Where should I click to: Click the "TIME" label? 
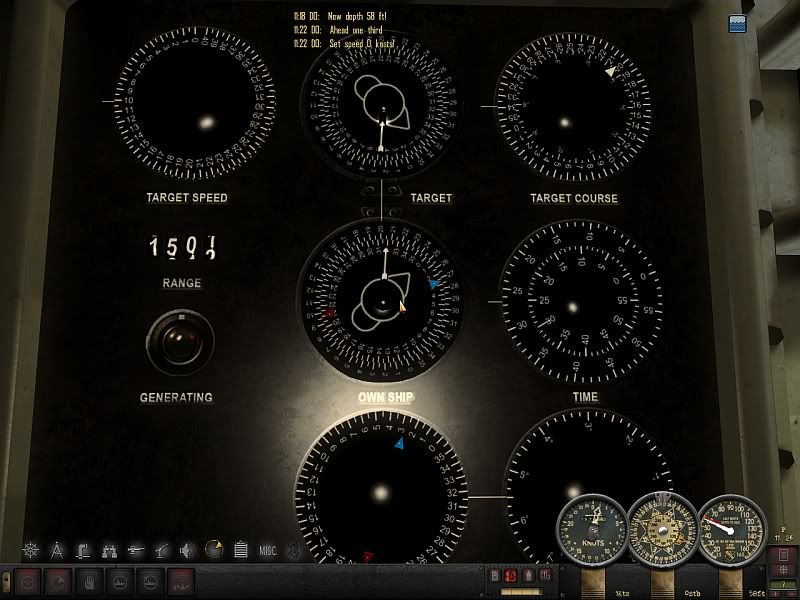click(585, 397)
